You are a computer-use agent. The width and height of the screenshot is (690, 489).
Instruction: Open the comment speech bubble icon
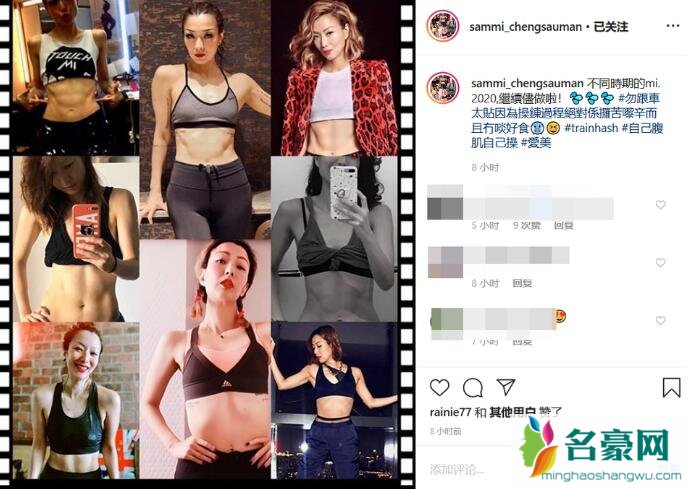tap(473, 387)
